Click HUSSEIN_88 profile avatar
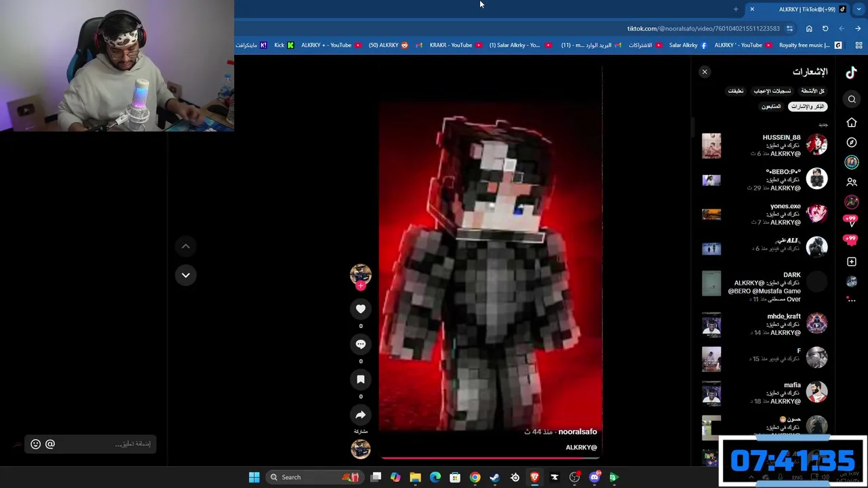Screen dimensions: 868x488 pos(817,145)
